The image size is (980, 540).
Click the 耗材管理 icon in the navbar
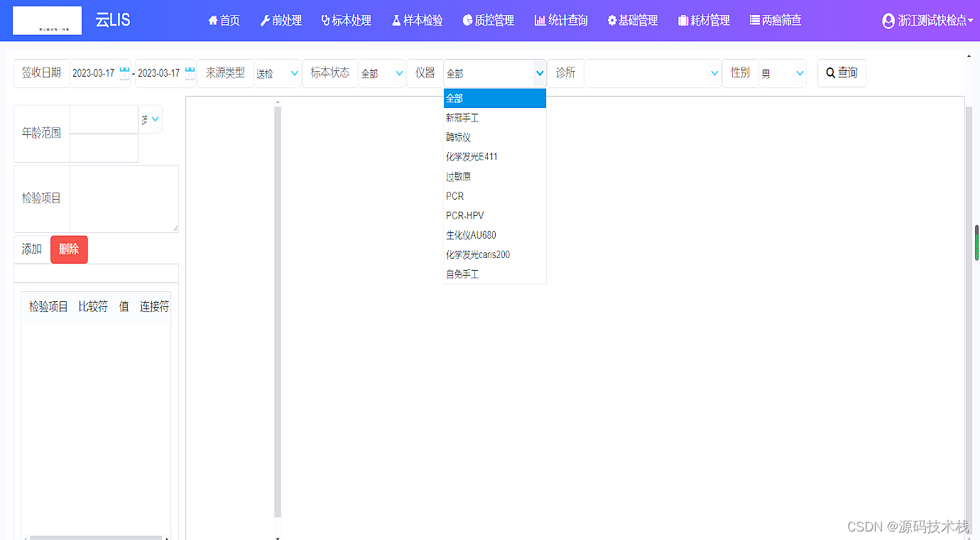click(x=682, y=21)
